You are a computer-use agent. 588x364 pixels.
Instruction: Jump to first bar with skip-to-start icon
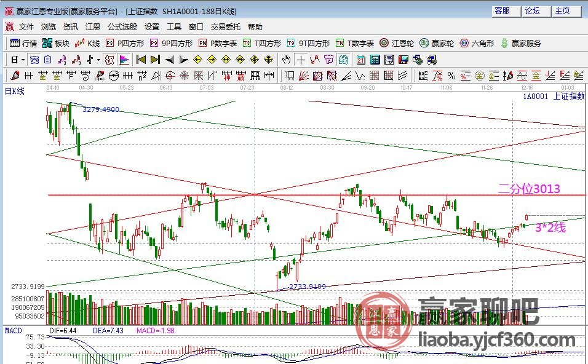click(x=141, y=60)
